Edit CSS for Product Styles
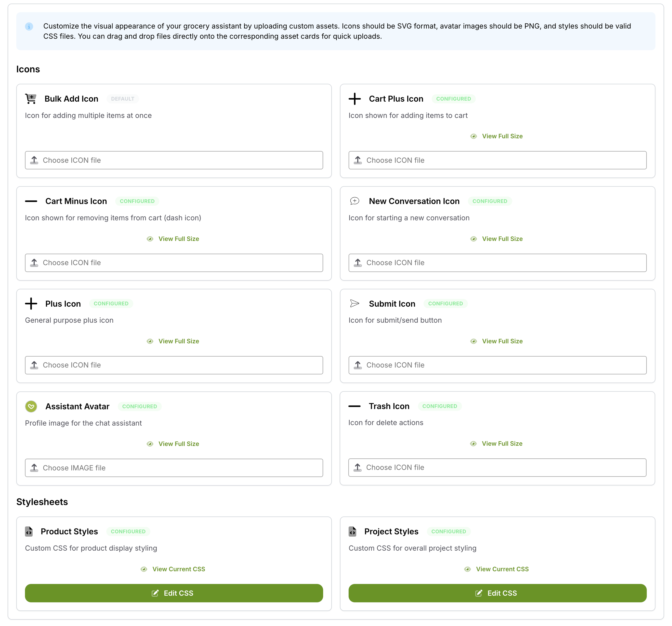The height and width of the screenshot is (626, 672). click(174, 593)
